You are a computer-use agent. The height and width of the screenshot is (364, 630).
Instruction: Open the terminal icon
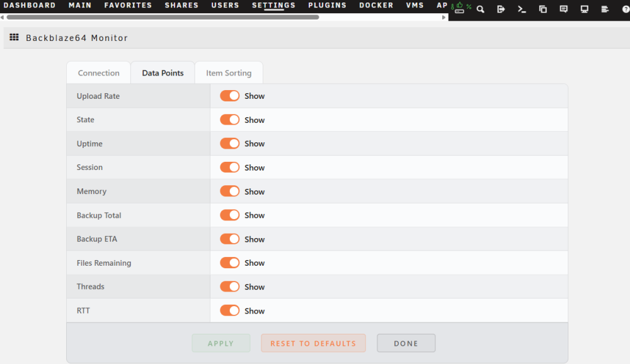point(522,9)
